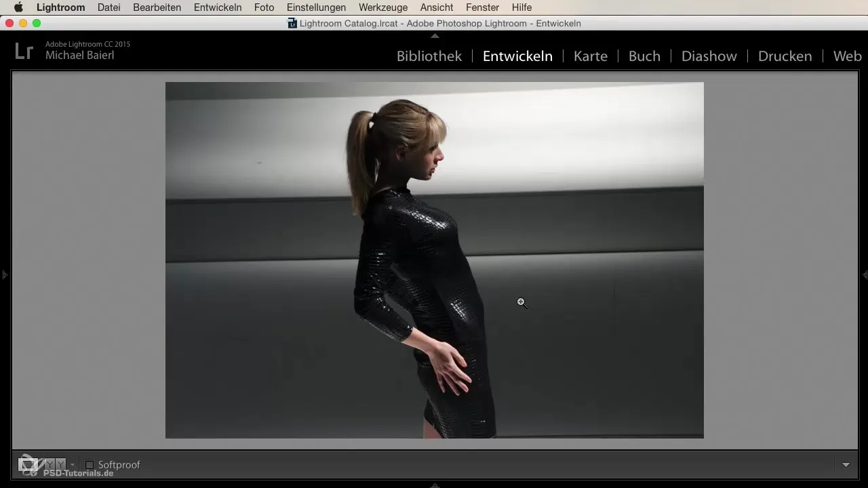
Task: Click the Michael Baierl identity plate text
Action: tap(79, 56)
